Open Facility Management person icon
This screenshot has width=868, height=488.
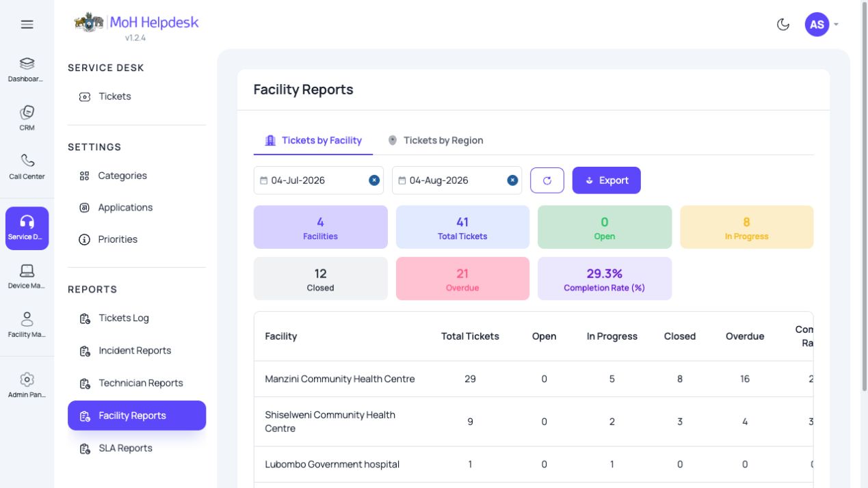(x=27, y=325)
